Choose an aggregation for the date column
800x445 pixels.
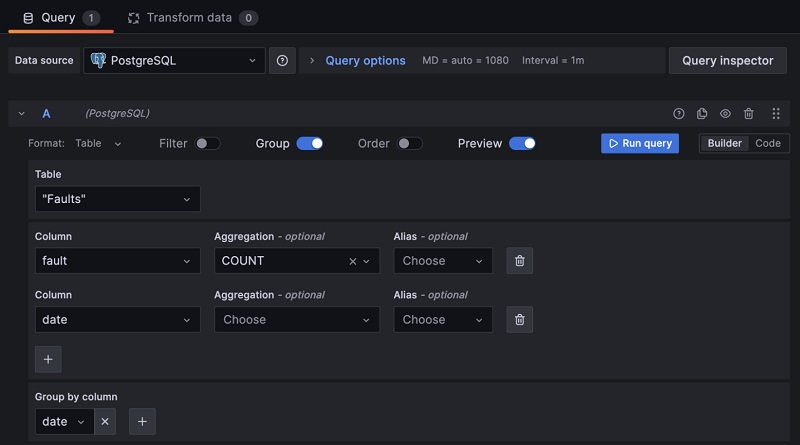[297, 319]
